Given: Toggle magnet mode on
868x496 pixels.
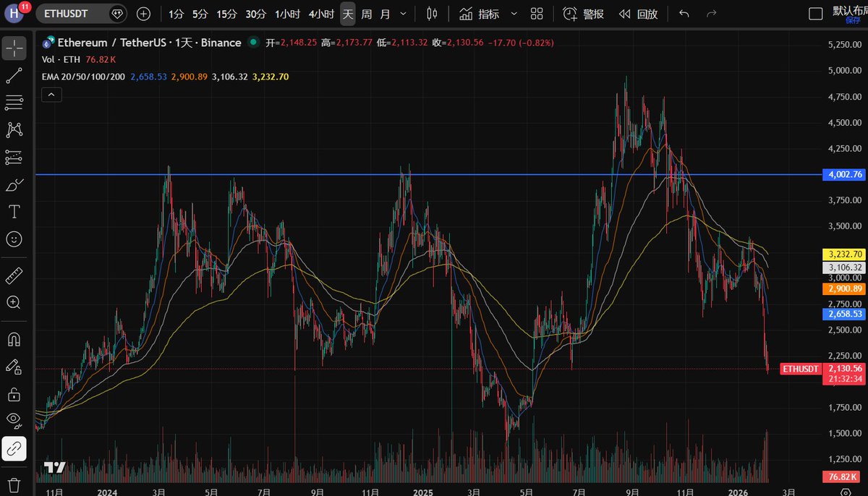Looking at the screenshot, I should 14,338.
